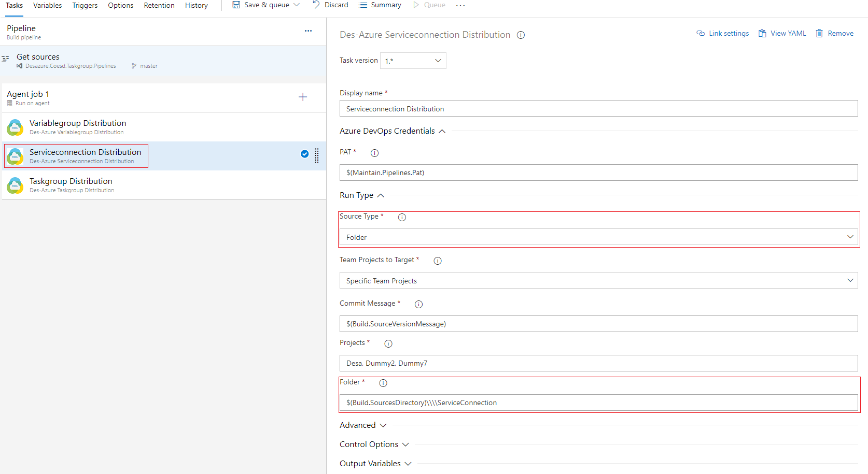
Task: Click the View YAML link
Action: pos(782,33)
